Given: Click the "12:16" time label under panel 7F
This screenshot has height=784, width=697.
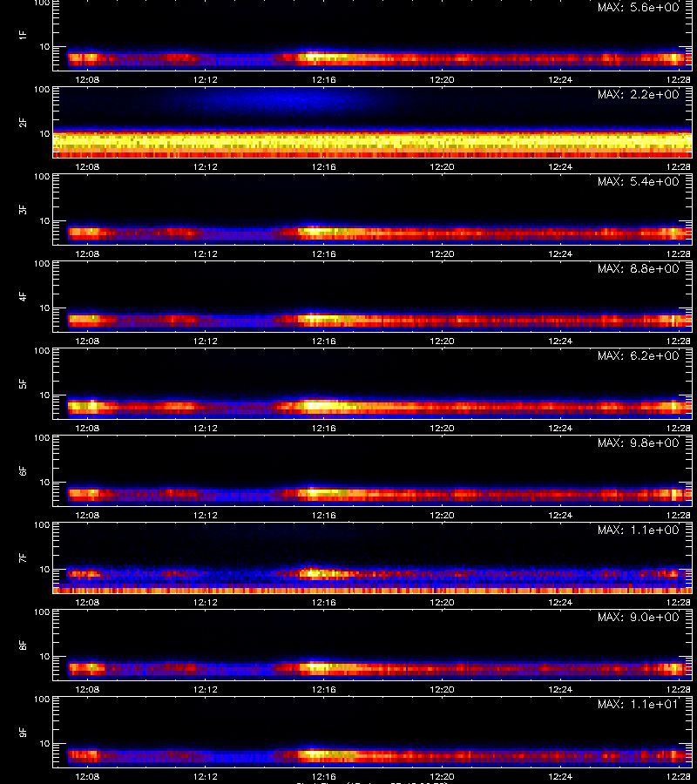Looking at the screenshot, I should click(323, 603).
